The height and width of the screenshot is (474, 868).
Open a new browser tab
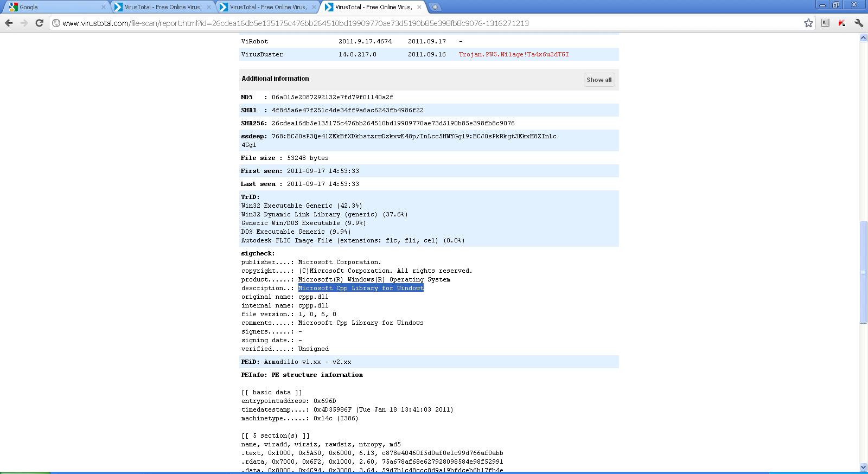435,7
